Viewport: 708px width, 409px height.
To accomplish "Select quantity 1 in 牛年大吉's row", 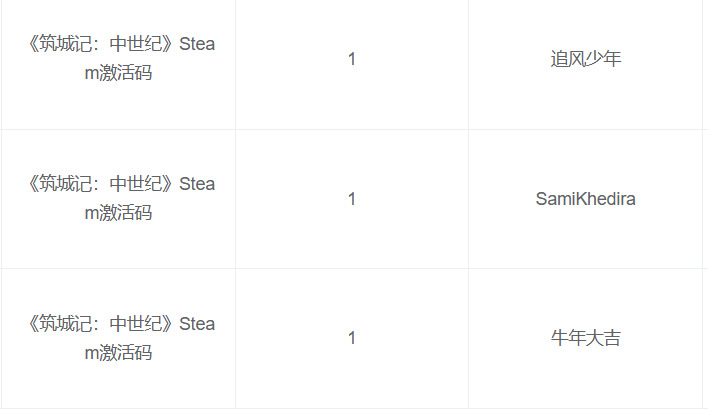I will 352,338.
